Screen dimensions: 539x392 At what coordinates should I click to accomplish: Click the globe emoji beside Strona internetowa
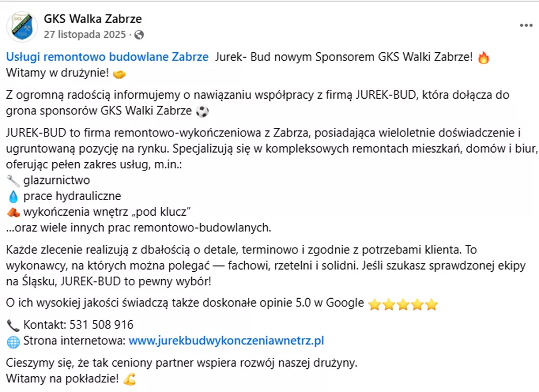(x=13, y=341)
